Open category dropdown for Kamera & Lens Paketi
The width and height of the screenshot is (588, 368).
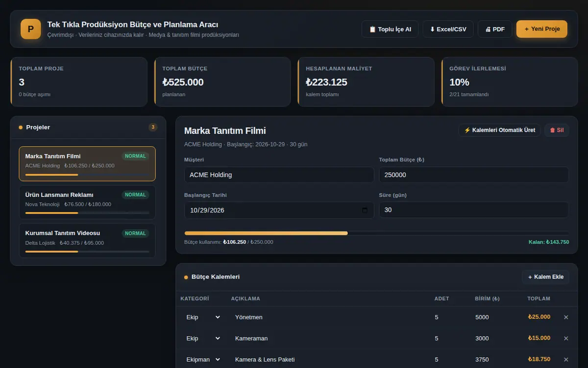coord(203,360)
